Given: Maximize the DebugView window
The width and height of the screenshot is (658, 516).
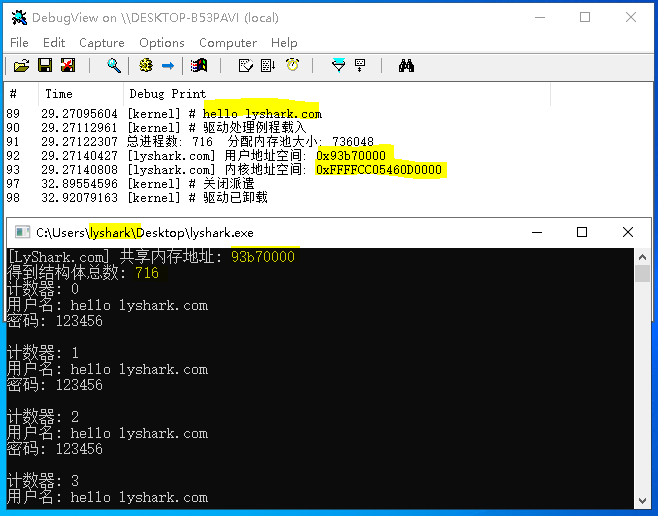Looking at the screenshot, I should coord(585,17).
